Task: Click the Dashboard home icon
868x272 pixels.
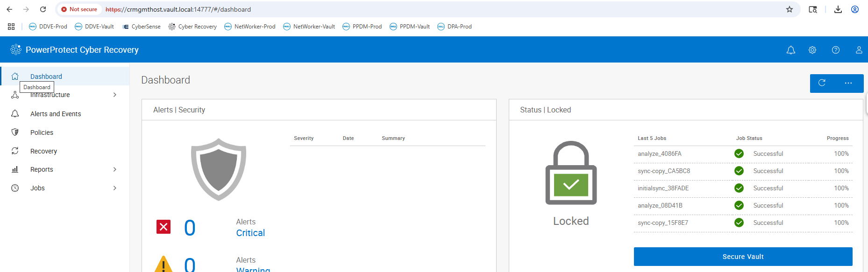Action: (x=15, y=76)
